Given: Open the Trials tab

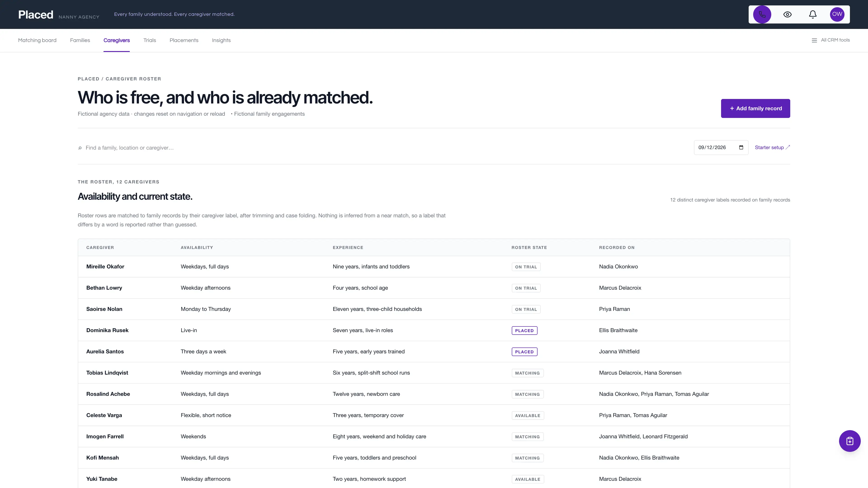Looking at the screenshot, I should [150, 40].
